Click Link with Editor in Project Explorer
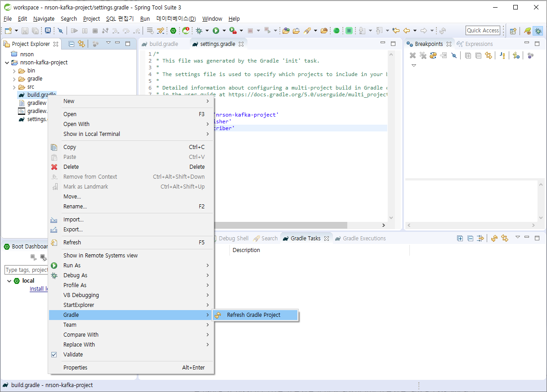This screenshot has height=392, width=547. tap(81, 44)
